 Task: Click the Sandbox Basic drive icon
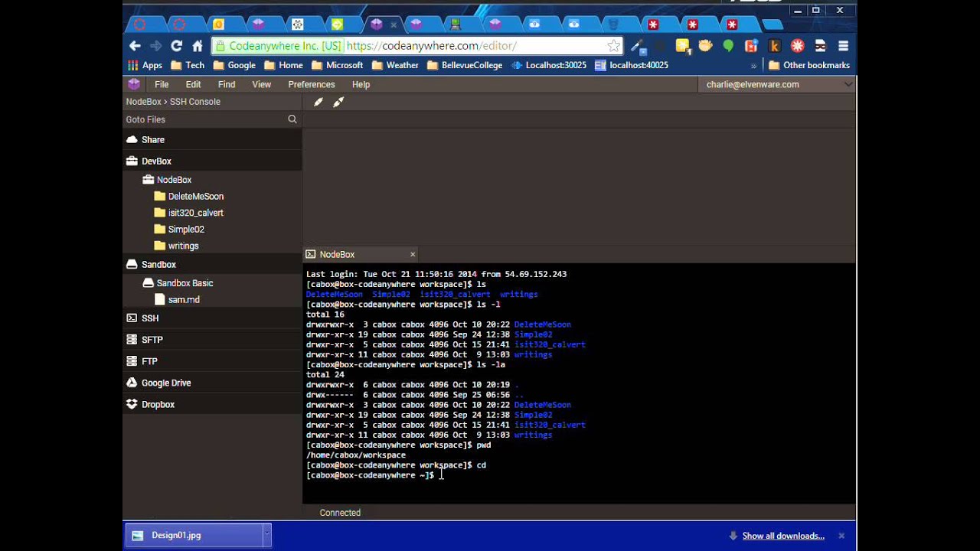pyautogui.click(x=149, y=283)
